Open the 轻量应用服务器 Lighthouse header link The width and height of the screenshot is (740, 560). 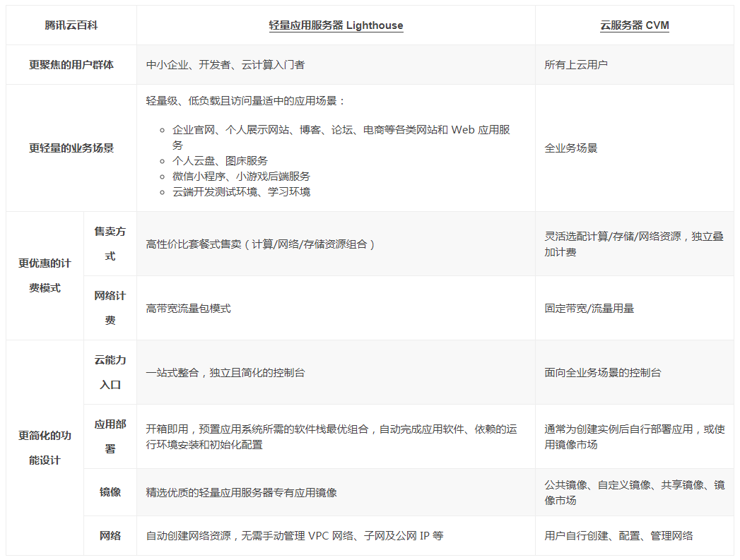(336, 25)
